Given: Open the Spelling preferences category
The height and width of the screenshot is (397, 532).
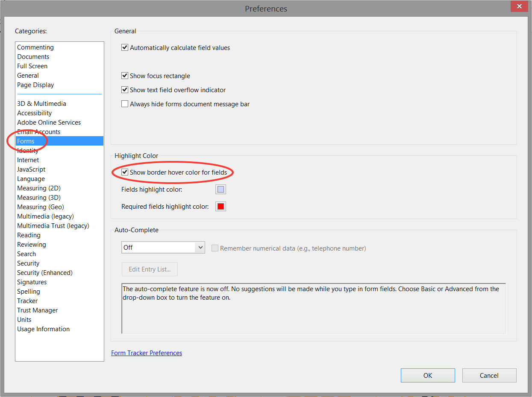Looking at the screenshot, I should [x=28, y=291].
